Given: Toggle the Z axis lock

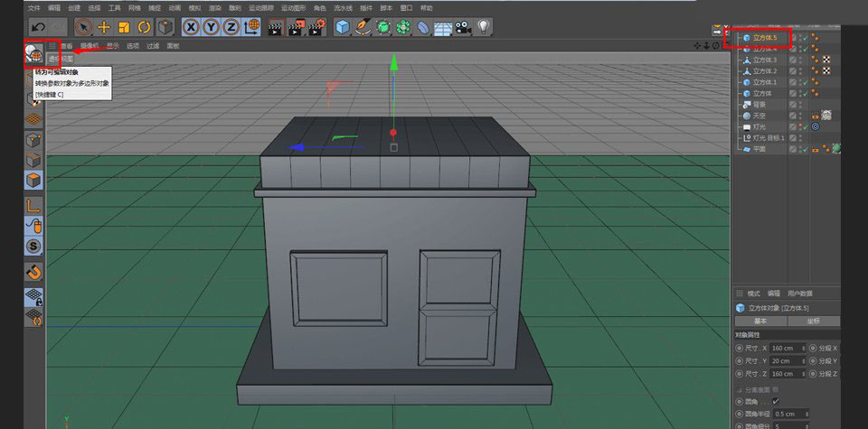Looking at the screenshot, I should click(231, 27).
